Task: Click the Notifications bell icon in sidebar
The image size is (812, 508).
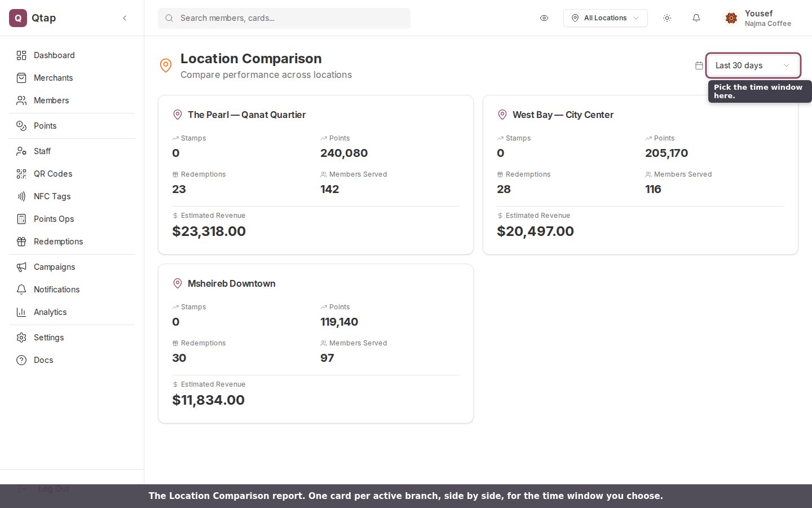Action: 21,290
